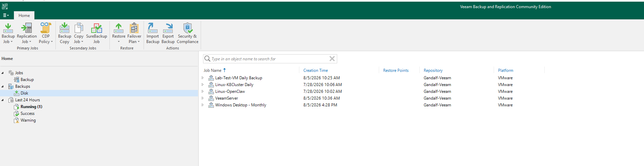Click the object name search field

pos(270,59)
